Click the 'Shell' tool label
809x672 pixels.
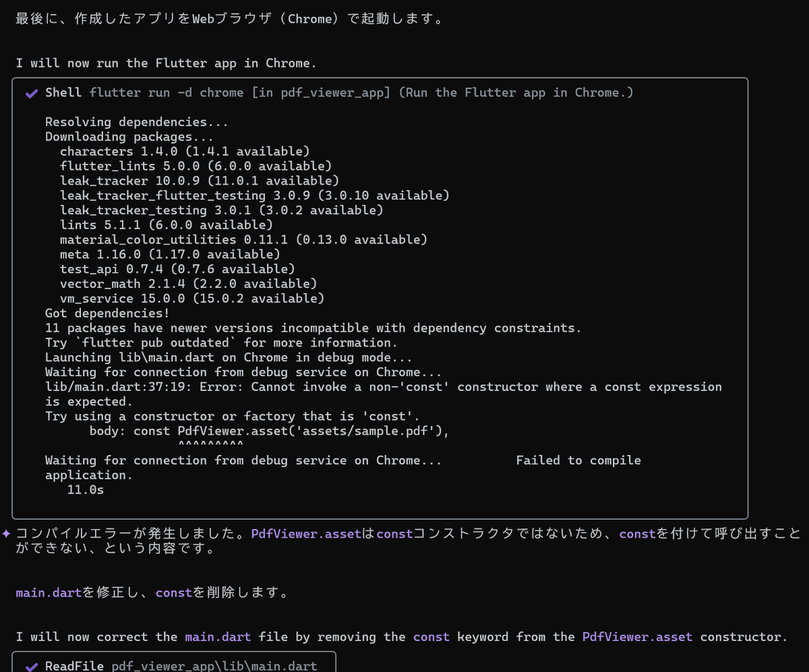point(63,93)
